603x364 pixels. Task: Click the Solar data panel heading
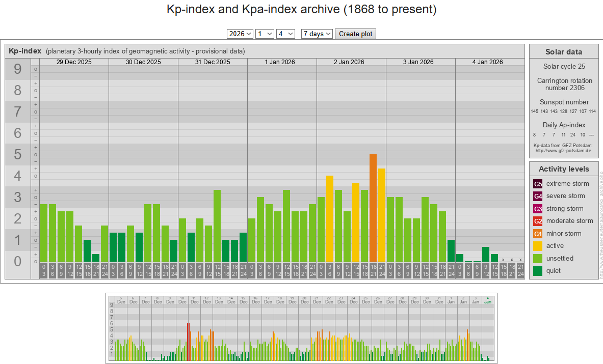tap(563, 52)
